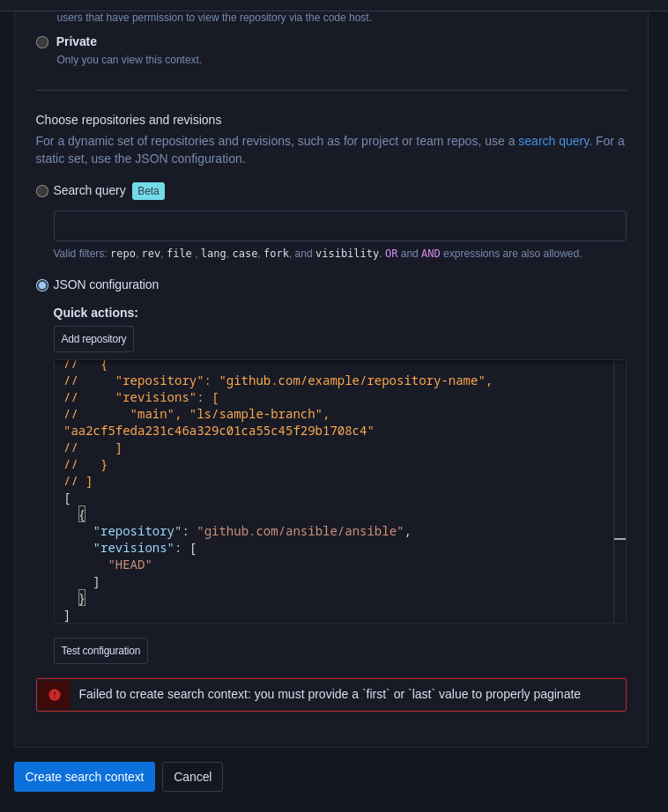Viewport: 668px width, 812px height.
Task: Click the repo filter example
Action: click(x=123, y=254)
